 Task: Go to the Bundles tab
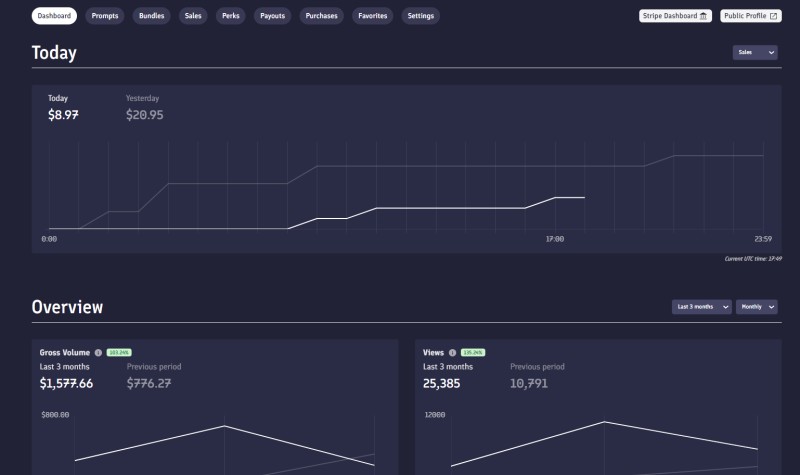click(152, 16)
